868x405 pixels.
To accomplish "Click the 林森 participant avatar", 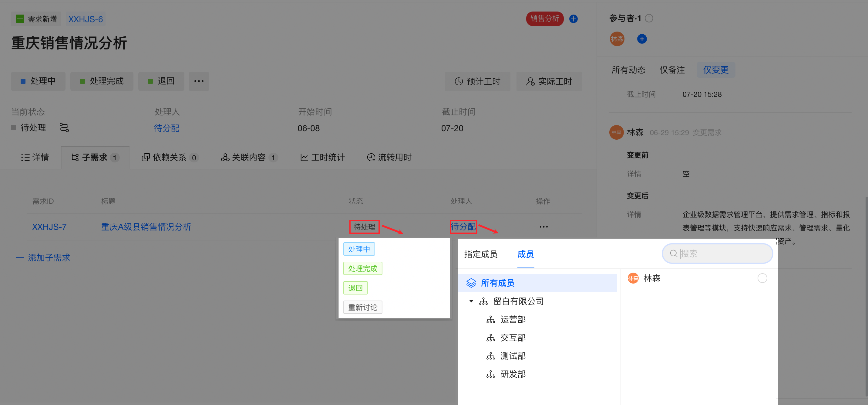I will 617,39.
